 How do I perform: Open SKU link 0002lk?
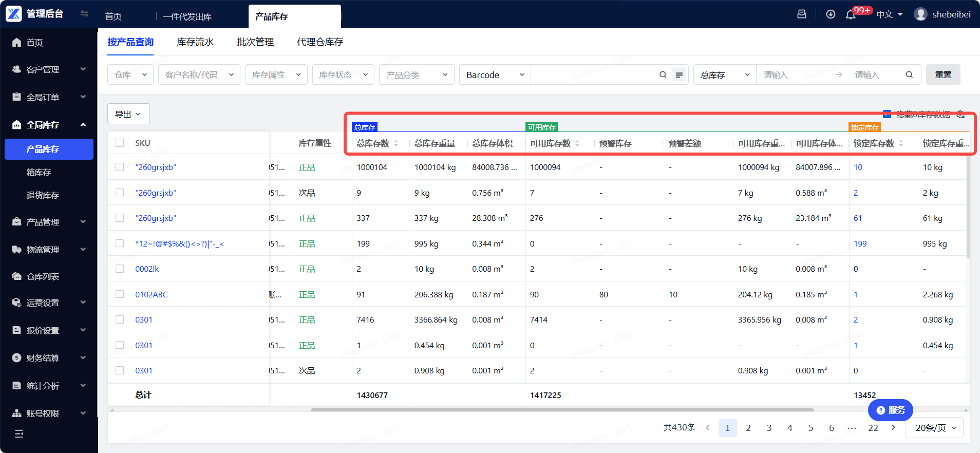click(x=147, y=269)
